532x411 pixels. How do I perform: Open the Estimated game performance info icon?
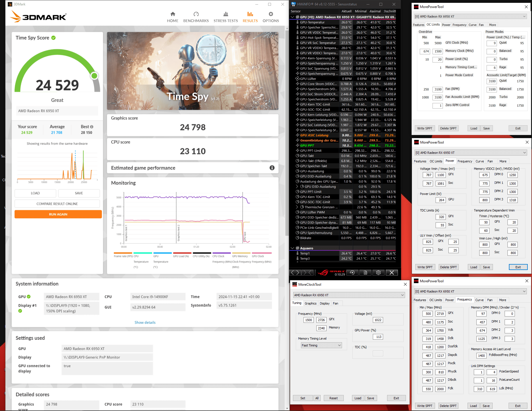click(272, 168)
